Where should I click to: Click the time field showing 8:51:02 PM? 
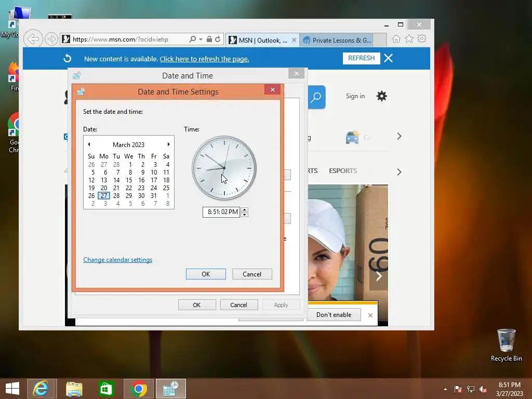(221, 212)
